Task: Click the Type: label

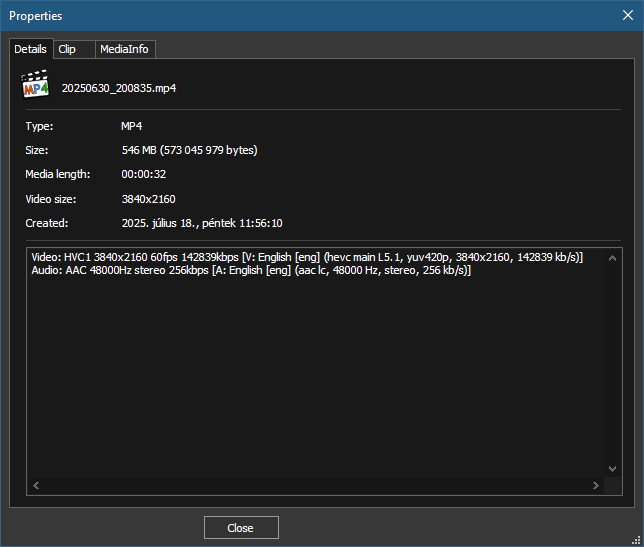Action: (x=39, y=126)
